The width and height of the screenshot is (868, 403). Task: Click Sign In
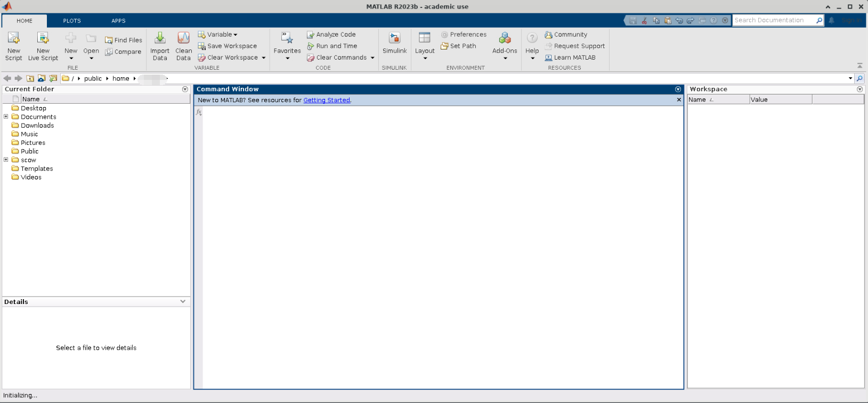click(x=852, y=21)
